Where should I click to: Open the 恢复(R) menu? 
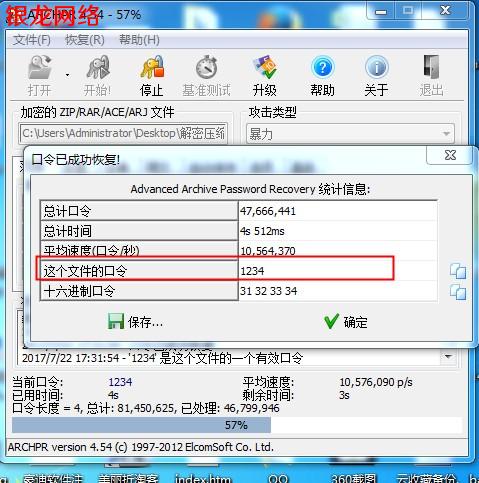point(85,40)
